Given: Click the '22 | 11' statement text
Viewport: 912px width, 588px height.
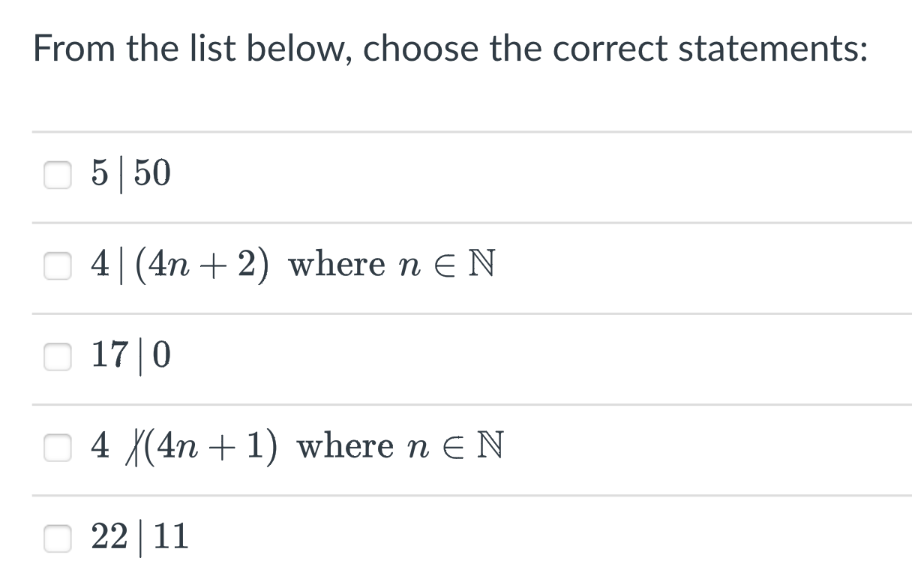Looking at the screenshot, I should point(139,538).
